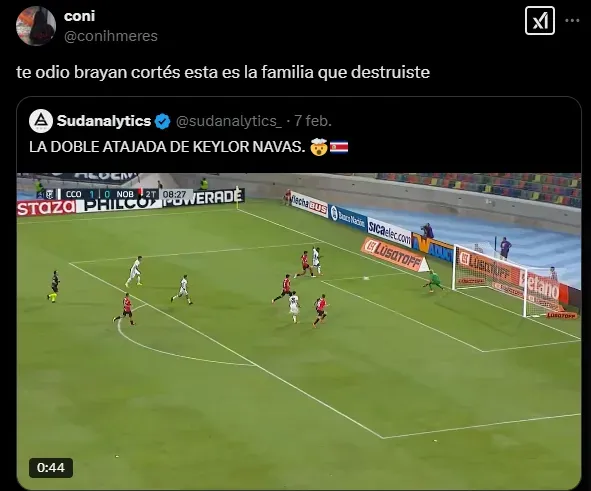The image size is (591, 491).
Task: Click the main tweet text about brayan cortés
Action: point(223,72)
